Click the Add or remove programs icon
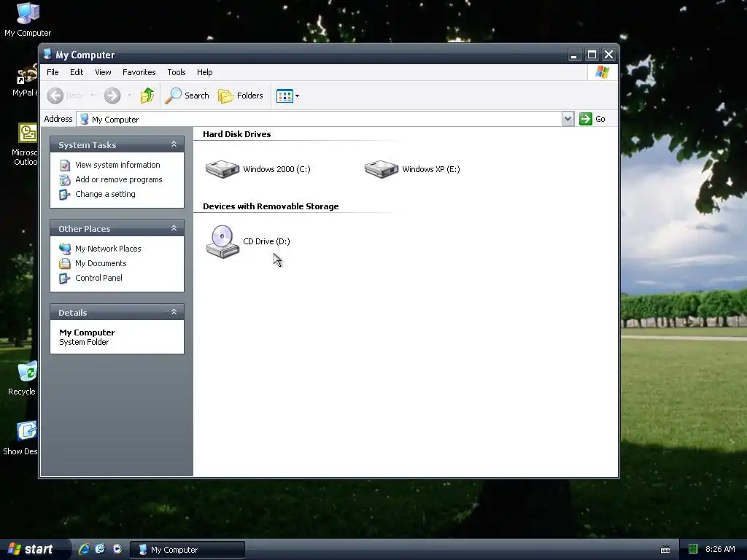This screenshot has width=747, height=560. click(x=65, y=180)
